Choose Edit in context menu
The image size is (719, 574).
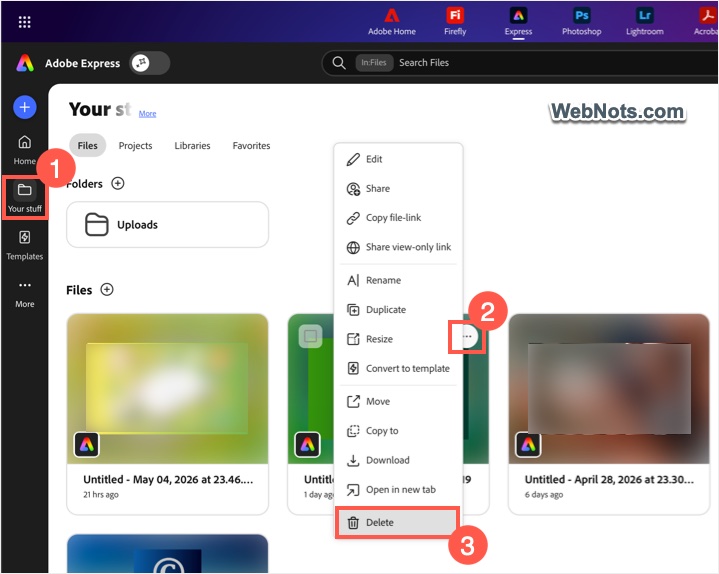(398, 159)
